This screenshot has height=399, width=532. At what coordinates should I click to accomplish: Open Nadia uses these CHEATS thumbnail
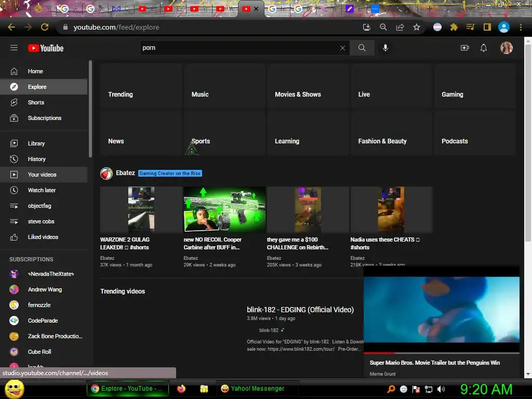392,209
